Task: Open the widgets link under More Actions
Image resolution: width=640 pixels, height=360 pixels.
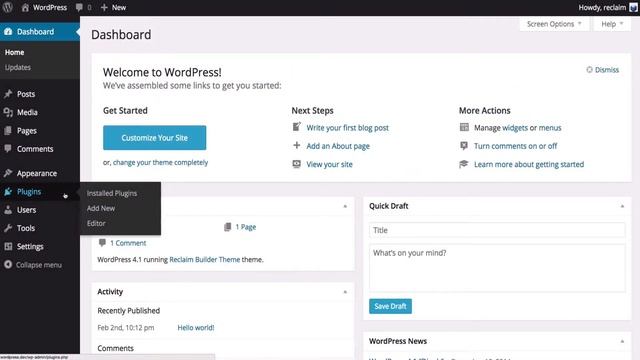Action: click(515, 128)
